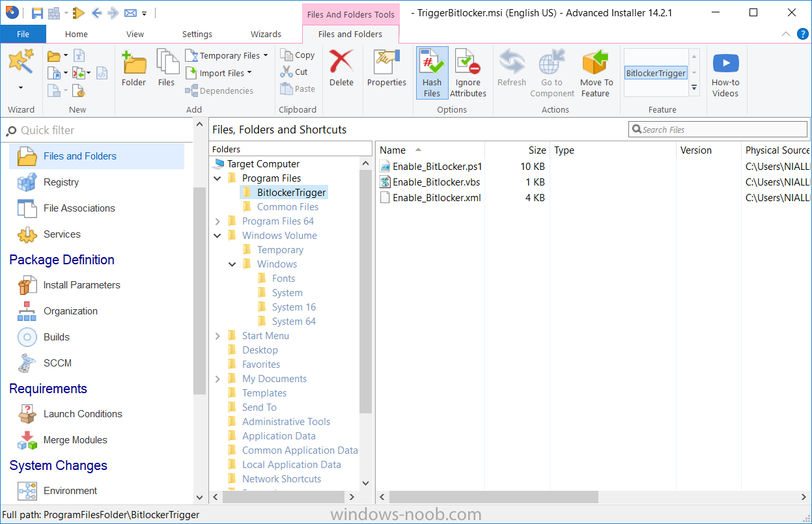Click the blue Back arrow in title bar
Image resolution: width=812 pixels, height=524 pixels.
pos(96,13)
